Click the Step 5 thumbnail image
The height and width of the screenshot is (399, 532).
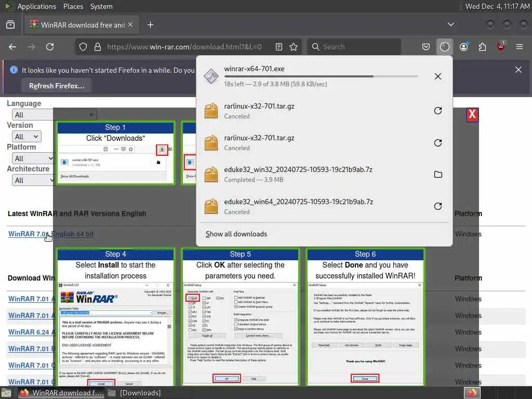[240, 317]
